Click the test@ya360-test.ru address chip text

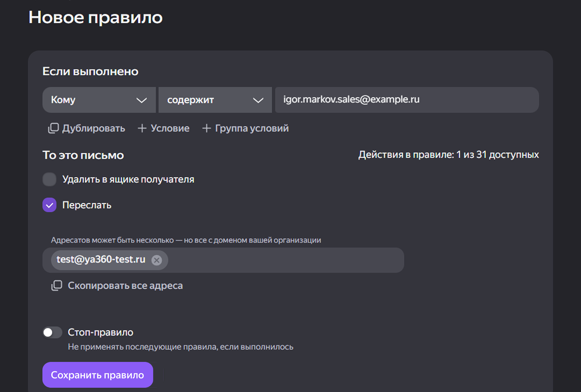point(101,259)
